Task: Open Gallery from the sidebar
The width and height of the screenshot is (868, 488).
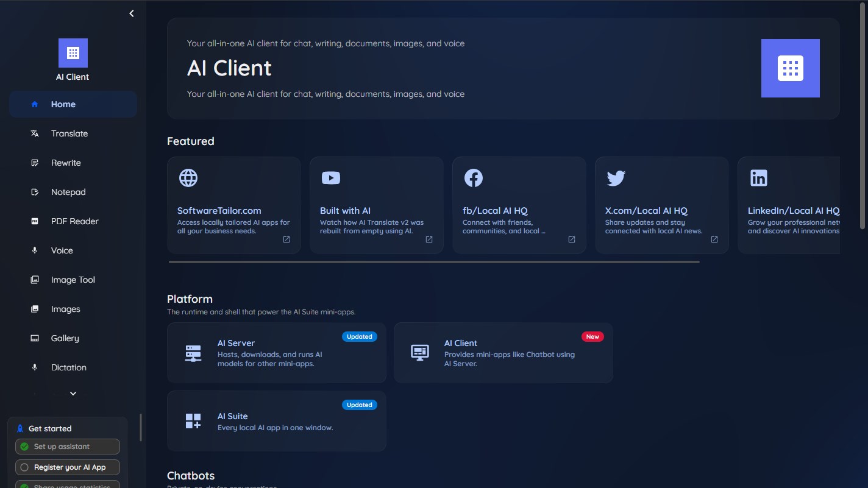Action: [73, 338]
